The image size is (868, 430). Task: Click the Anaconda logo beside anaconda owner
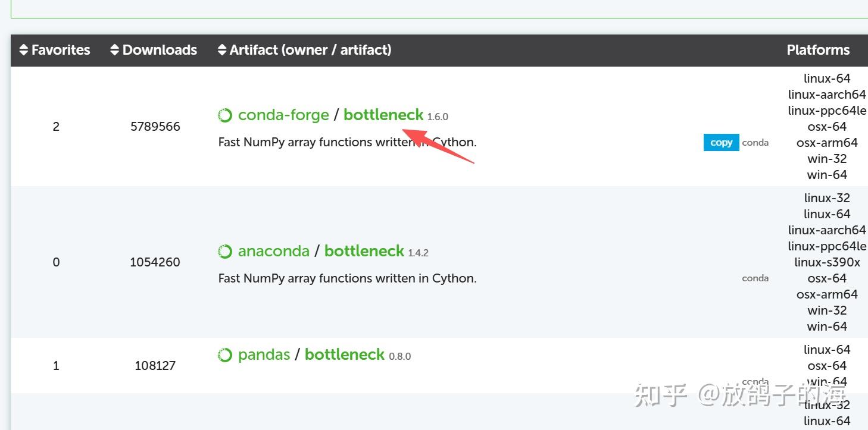225,252
